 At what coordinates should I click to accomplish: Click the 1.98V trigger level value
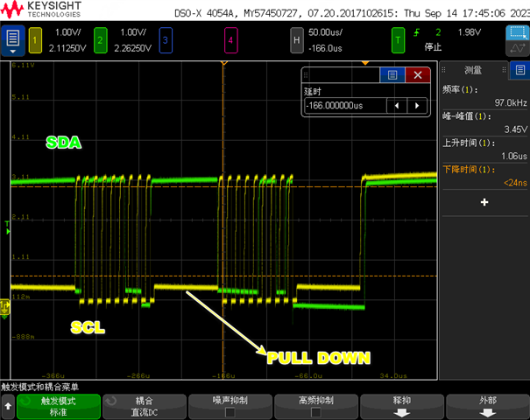click(x=470, y=32)
